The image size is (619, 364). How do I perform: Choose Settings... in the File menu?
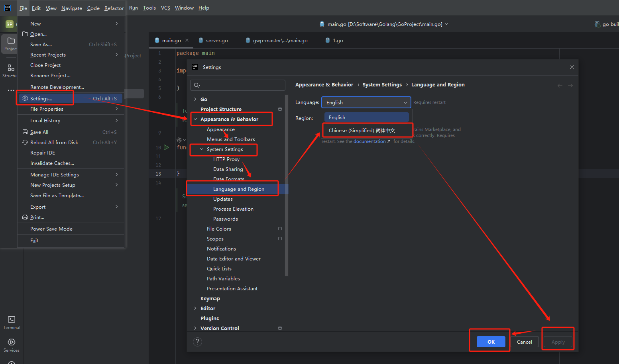pyautogui.click(x=70, y=98)
